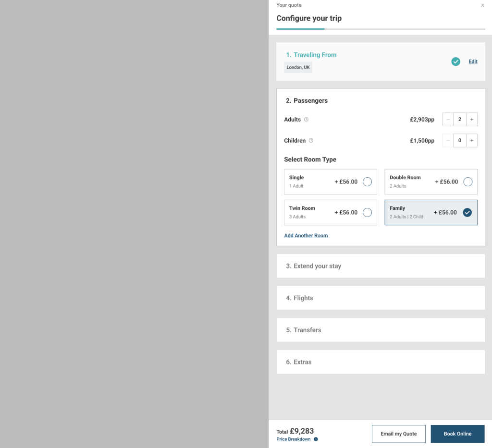492x448 pixels.
Task: Decrease Adults count with minus icon
Action: [x=448, y=120]
